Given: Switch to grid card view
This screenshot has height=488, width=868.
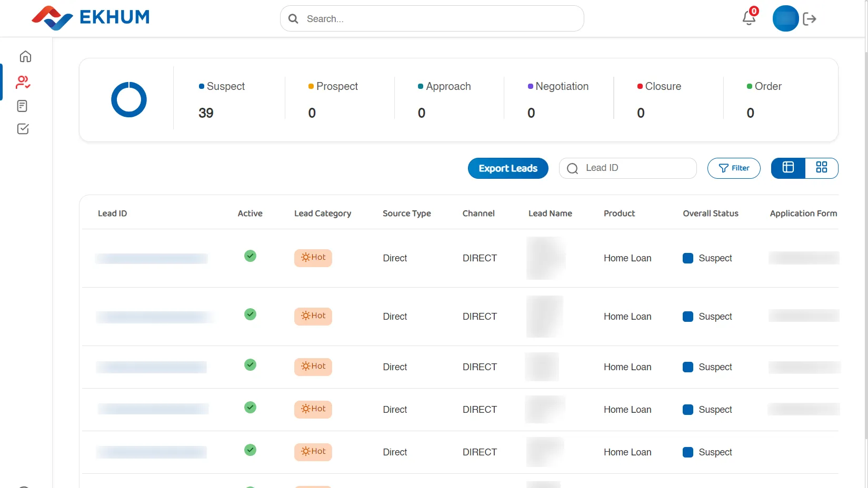Looking at the screenshot, I should tap(821, 168).
